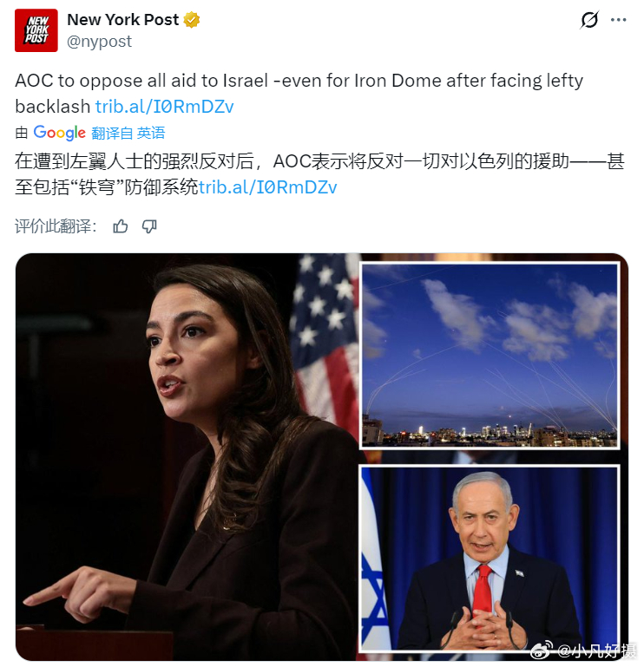Click the Google logo in translation credit
Image resolution: width=644 pixels, height=667 pixels.
[x=59, y=133]
